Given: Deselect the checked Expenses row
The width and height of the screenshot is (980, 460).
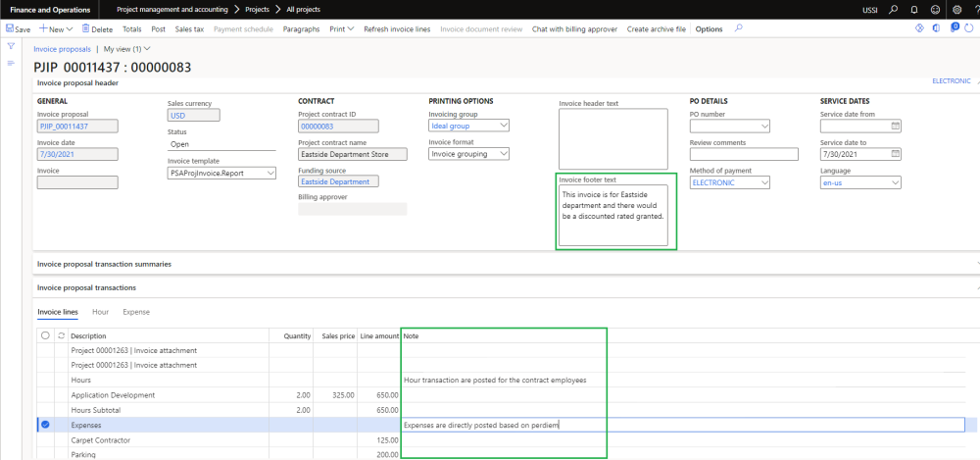Looking at the screenshot, I should coord(44,425).
